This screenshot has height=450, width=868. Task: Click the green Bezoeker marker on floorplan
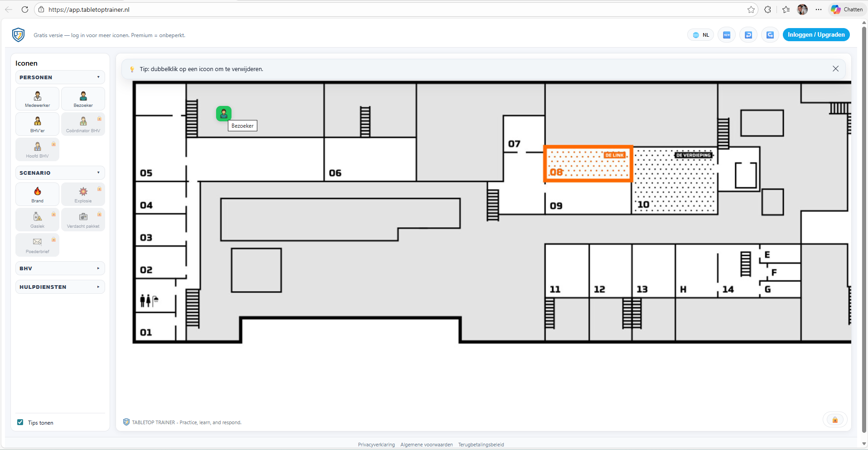[224, 114]
